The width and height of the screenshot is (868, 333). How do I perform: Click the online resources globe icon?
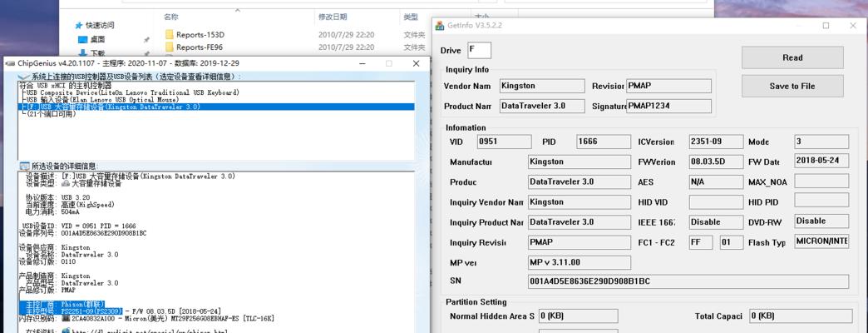tap(66, 331)
